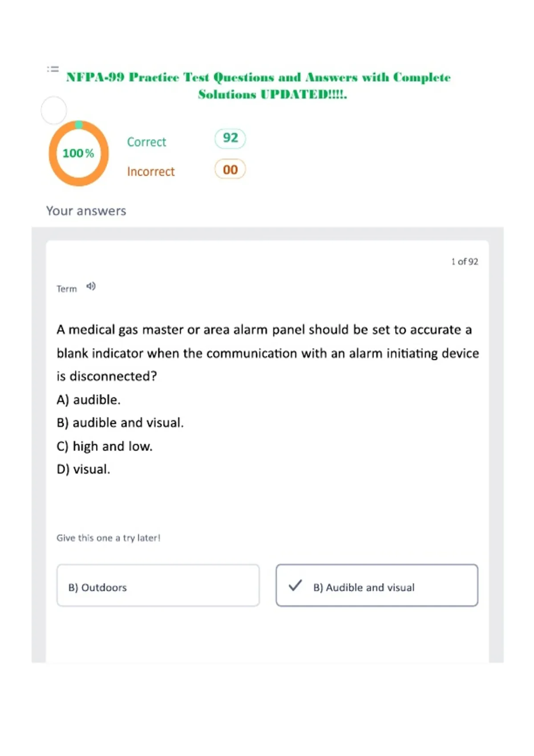Play the term audio speaker icon

pos(91,286)
